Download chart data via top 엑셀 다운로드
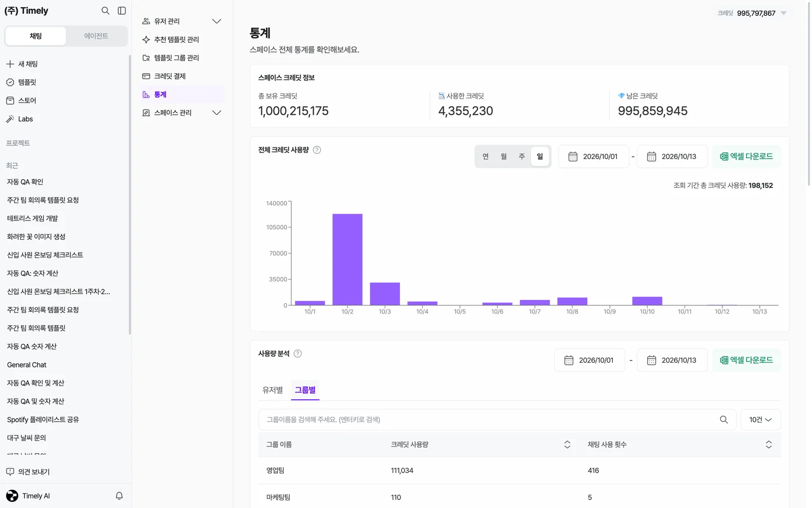This screenshot has width=812, height=508. tap(747, 156)
